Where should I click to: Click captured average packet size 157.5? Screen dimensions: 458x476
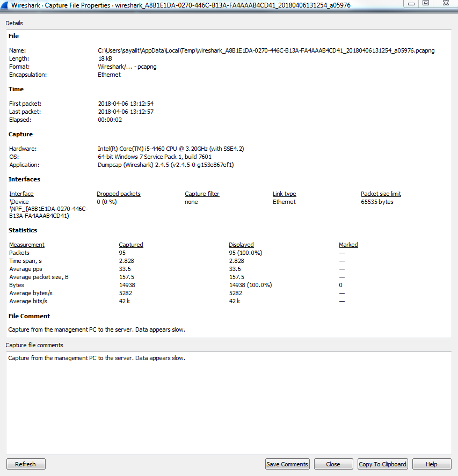point(127,277)
